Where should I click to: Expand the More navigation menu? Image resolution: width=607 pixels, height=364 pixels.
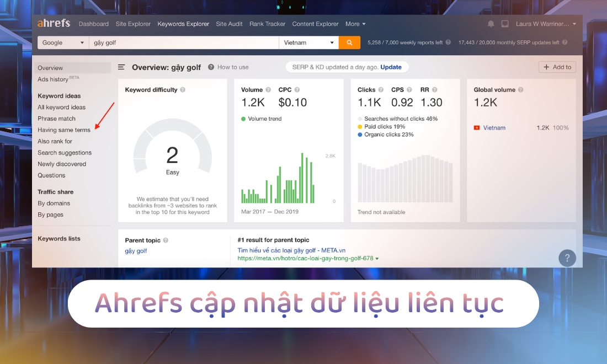(x=355, y=24)
